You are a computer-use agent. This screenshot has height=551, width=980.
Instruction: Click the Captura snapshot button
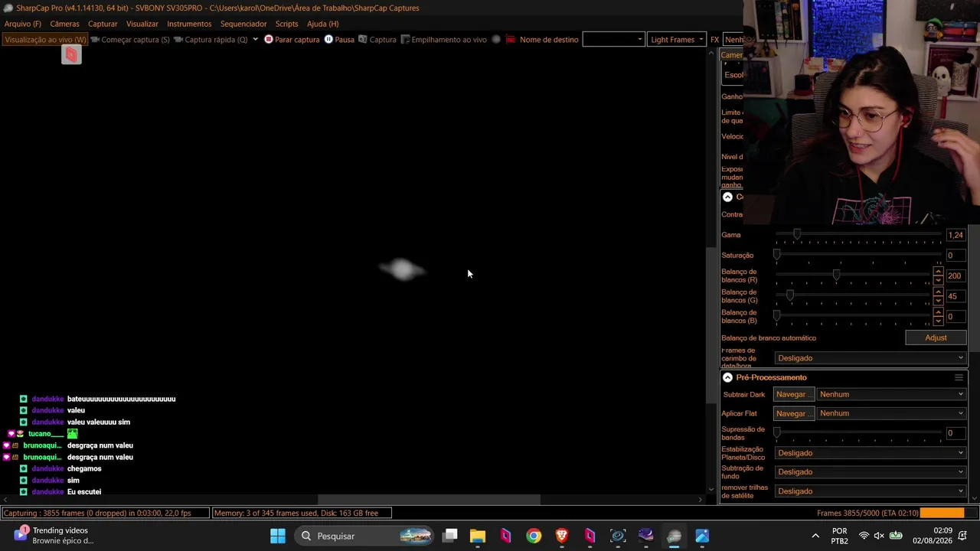coord(377,39)
